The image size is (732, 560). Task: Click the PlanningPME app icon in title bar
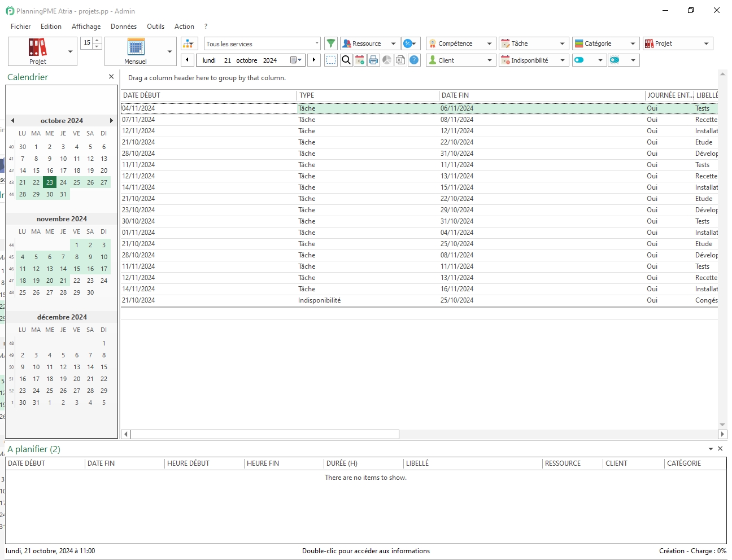coord(10,11)
